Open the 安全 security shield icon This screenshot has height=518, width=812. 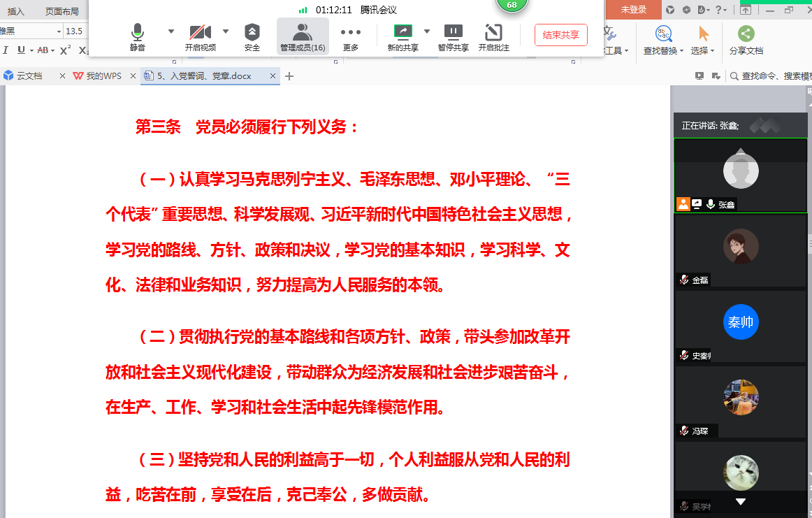252,37
